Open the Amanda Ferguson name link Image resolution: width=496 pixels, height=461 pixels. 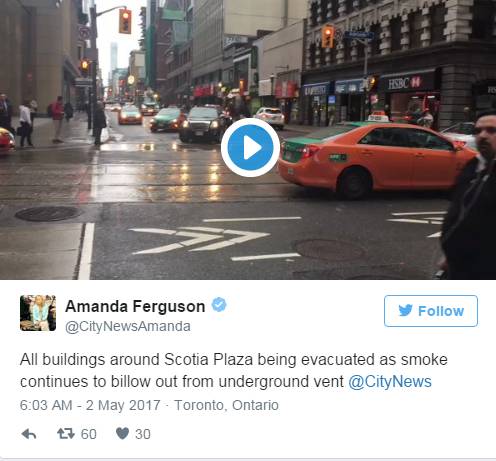coord(135,306)
